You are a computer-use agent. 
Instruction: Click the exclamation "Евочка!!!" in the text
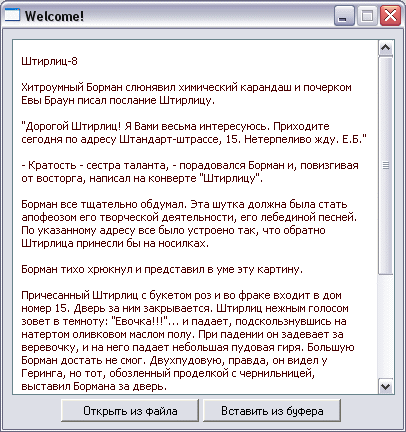coord(142,321)
